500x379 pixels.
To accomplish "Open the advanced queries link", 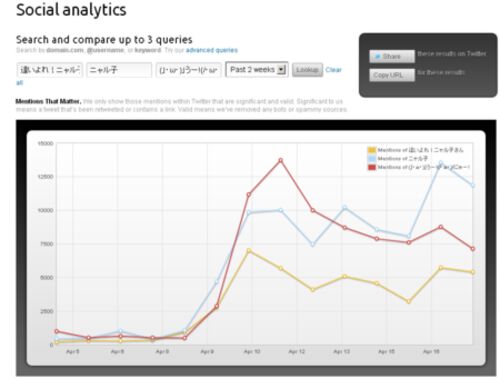I will point(212,50).
